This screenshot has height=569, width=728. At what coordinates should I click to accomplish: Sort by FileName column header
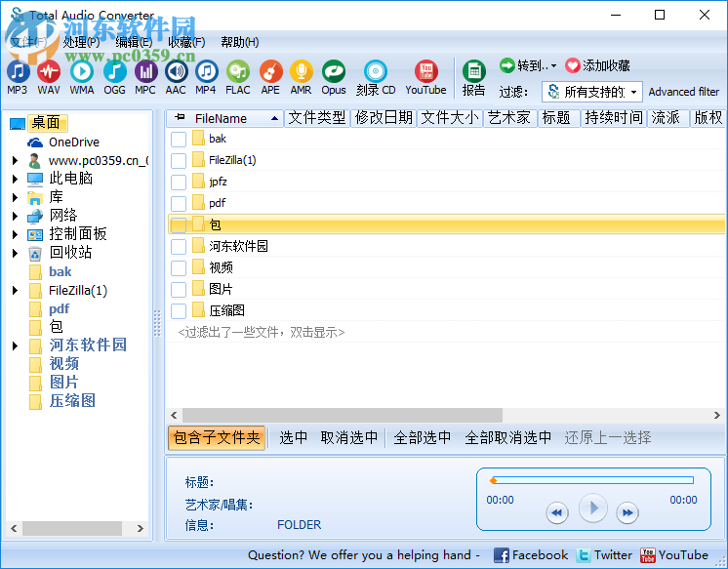click(225, 118)
